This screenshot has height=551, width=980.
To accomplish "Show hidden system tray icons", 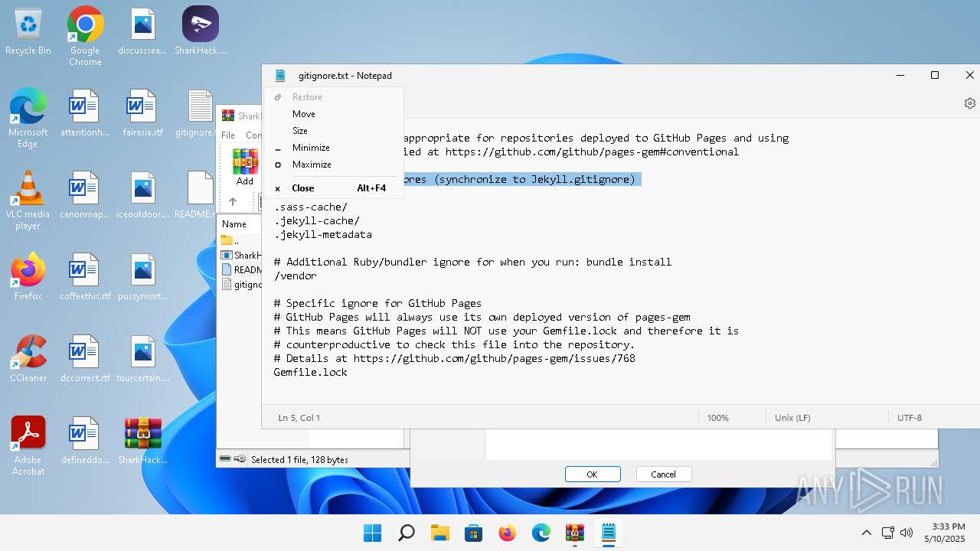I will pyautogui.click(x=867, y=533).
